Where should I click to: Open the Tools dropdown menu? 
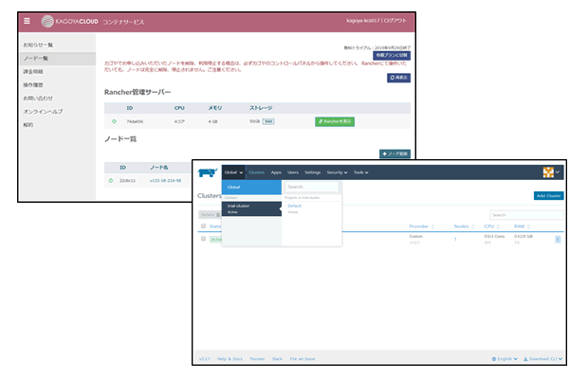[x=360, y=172]
